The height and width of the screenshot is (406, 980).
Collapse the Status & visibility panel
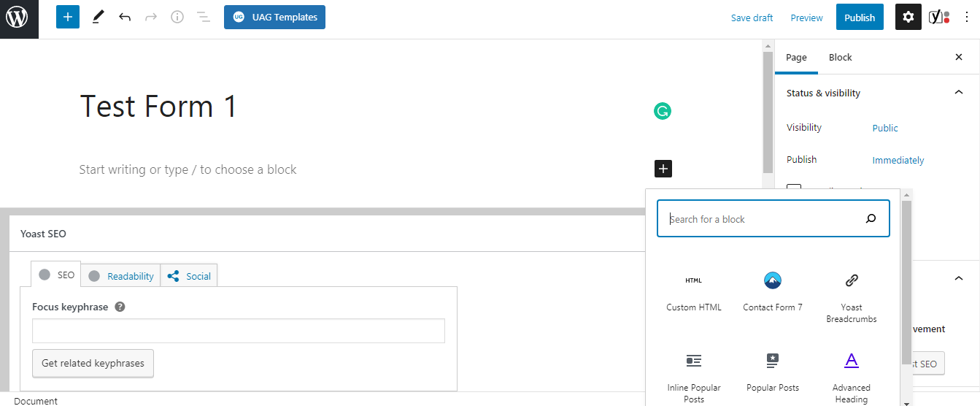[x=959, y=93]
